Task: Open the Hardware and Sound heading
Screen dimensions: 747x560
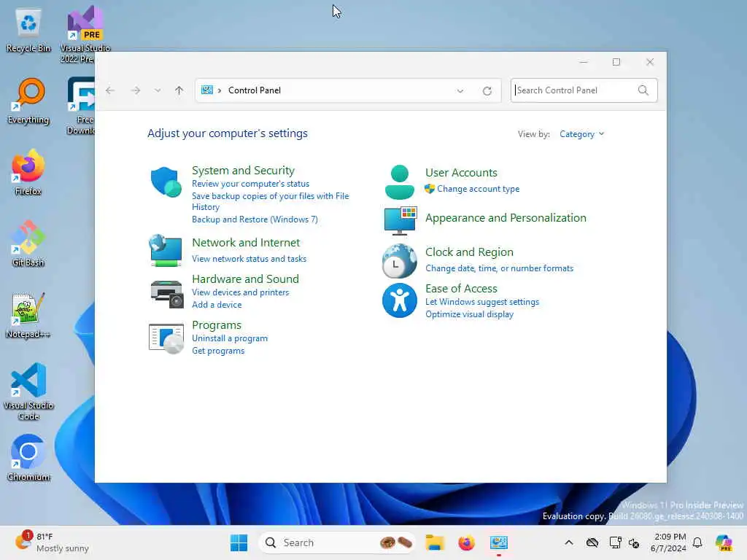Action: [245, 279]
